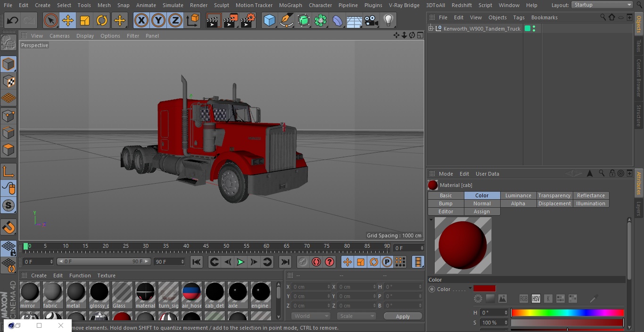Select the Glass material thumbnail

pos(122,295)
